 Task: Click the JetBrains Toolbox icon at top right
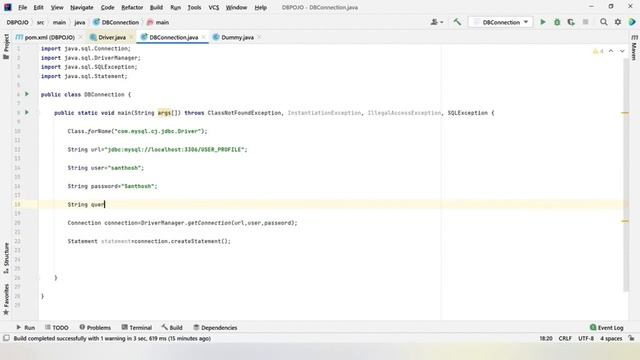(632, 22)
